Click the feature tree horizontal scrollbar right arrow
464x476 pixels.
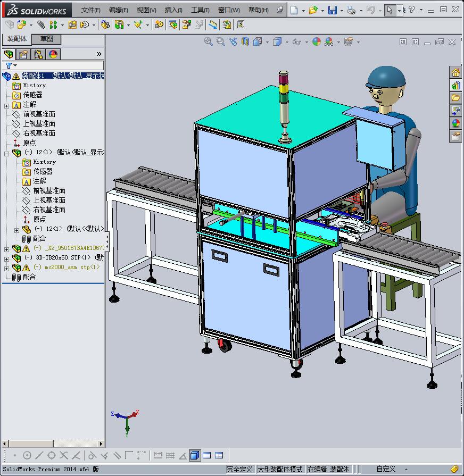pyautogui.click(x=101, y=444)
